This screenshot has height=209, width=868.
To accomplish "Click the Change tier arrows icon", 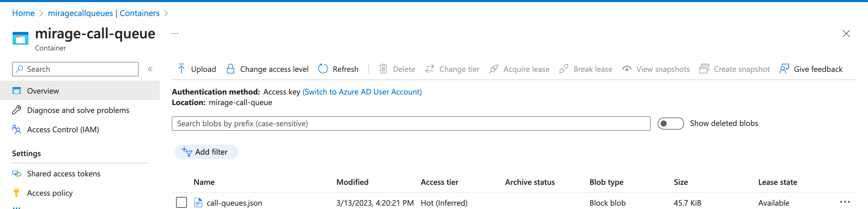I will tap(429, 69).
